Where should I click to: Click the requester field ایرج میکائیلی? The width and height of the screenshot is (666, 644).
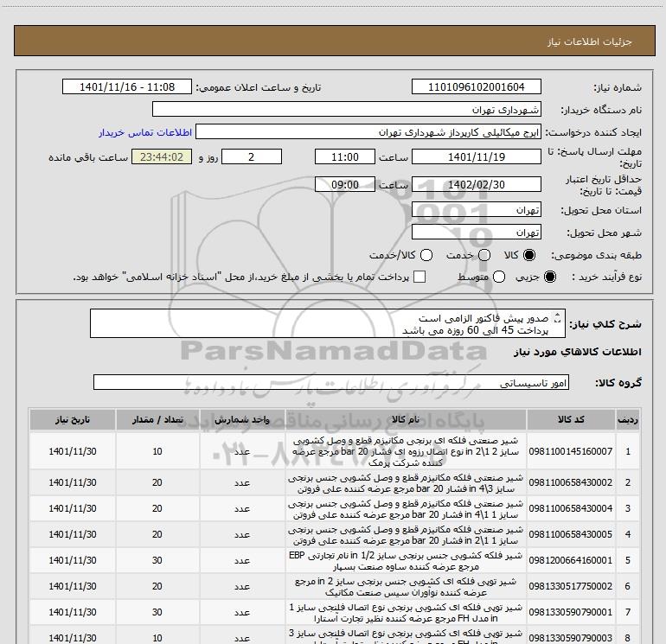click(x=368, y=132)
